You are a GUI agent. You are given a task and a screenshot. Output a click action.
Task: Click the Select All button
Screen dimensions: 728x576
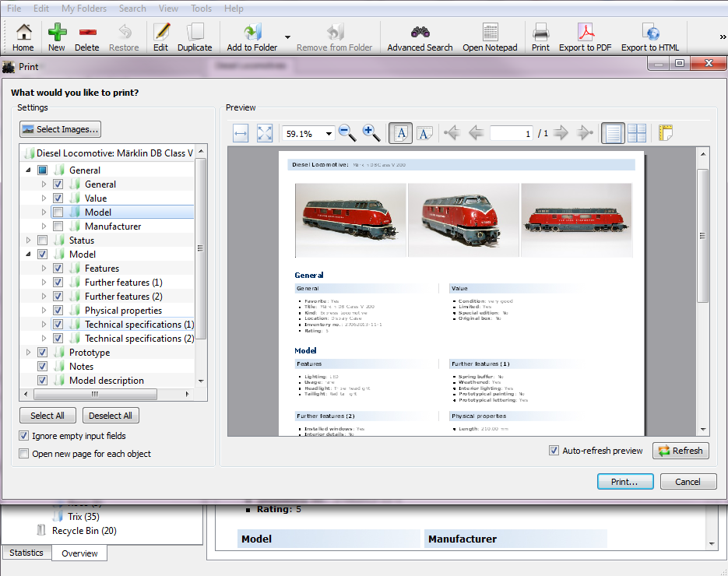47,416
